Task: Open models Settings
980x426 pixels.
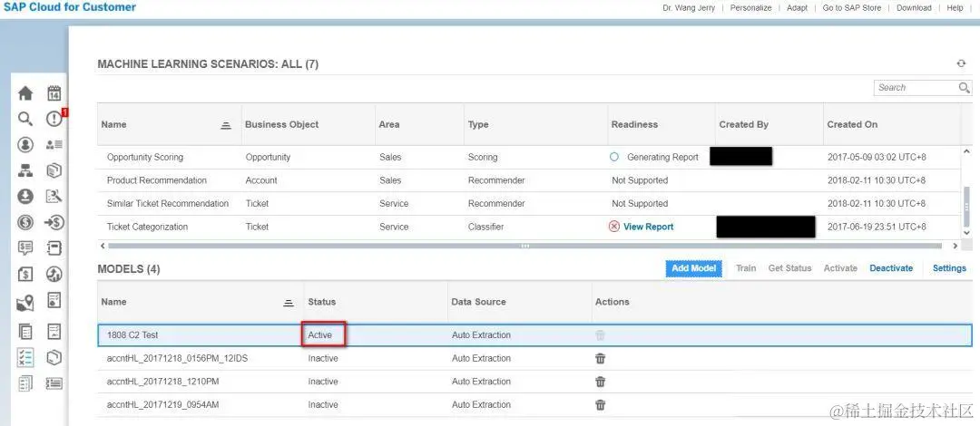Action: tap(949, 268)
